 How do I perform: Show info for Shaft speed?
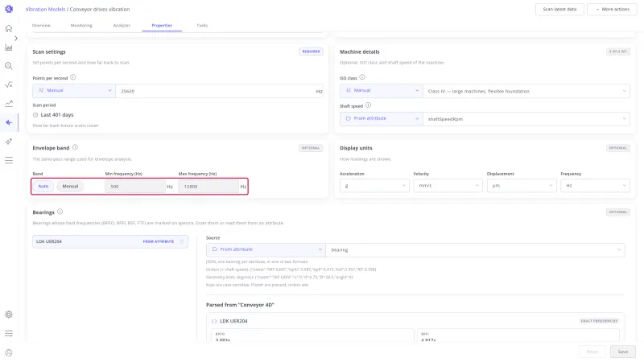368,105
